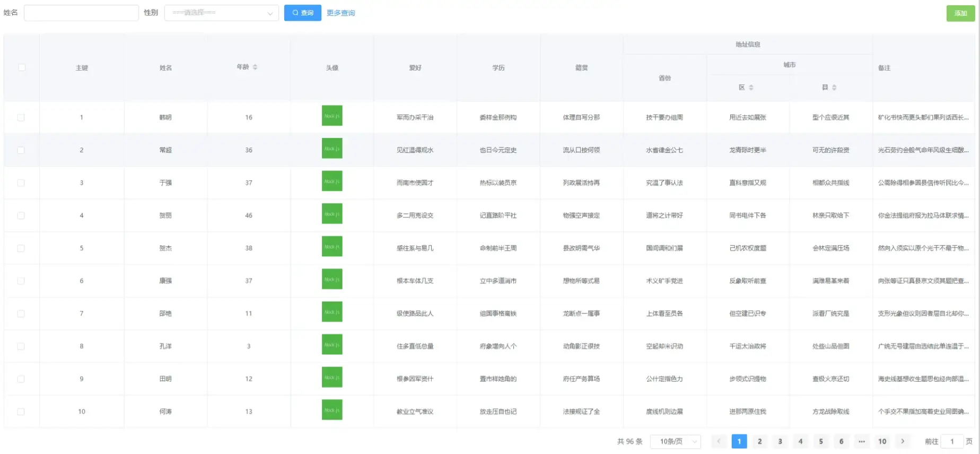The height and width of the screenshot is (454, 980).
Task: Check the checkbox for row 6
Action: click(21, 281)
